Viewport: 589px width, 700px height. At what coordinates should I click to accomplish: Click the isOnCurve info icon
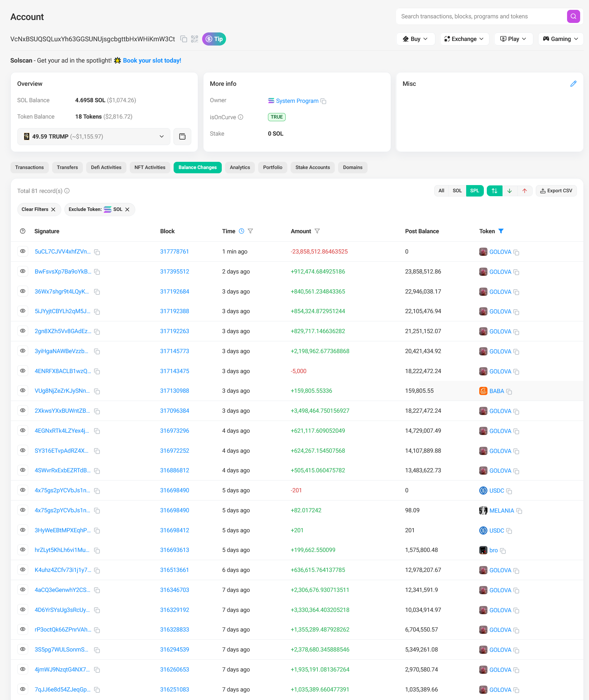(240, 117)
